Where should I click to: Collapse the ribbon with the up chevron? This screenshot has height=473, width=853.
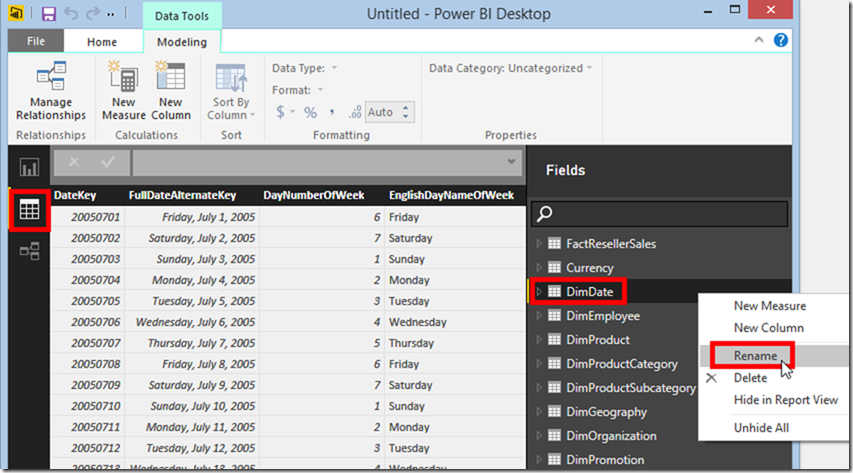759,40
